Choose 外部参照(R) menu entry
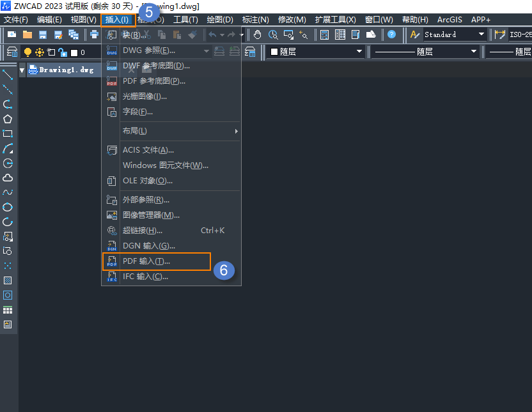This screenshot has height=412, width=532. (x=172, y=200)
